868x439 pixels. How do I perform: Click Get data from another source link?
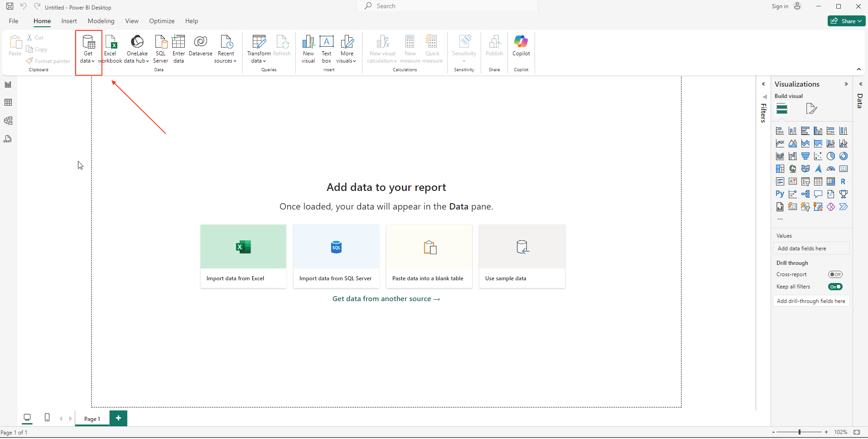pyautogui.click(x=386, y=298)
